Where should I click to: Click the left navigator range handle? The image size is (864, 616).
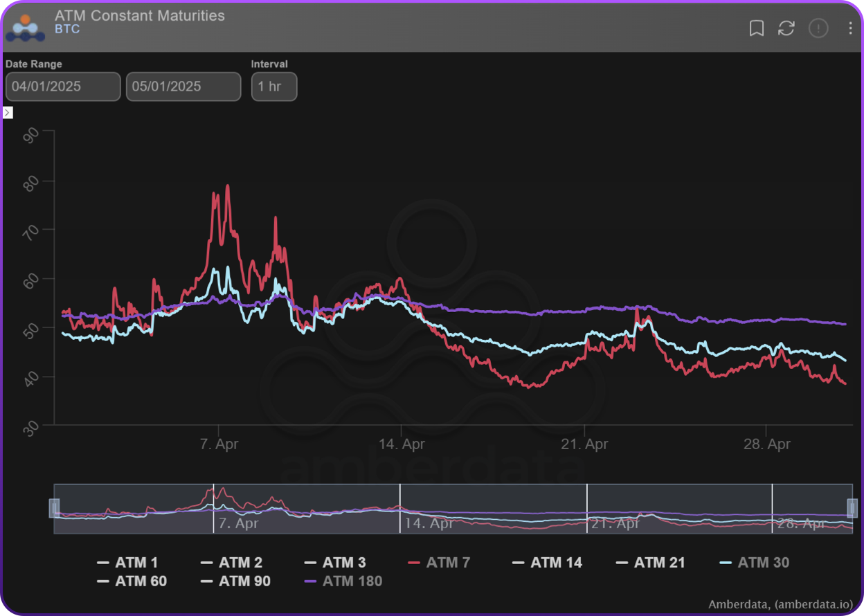pyautogui.click(x=54, y=508)
